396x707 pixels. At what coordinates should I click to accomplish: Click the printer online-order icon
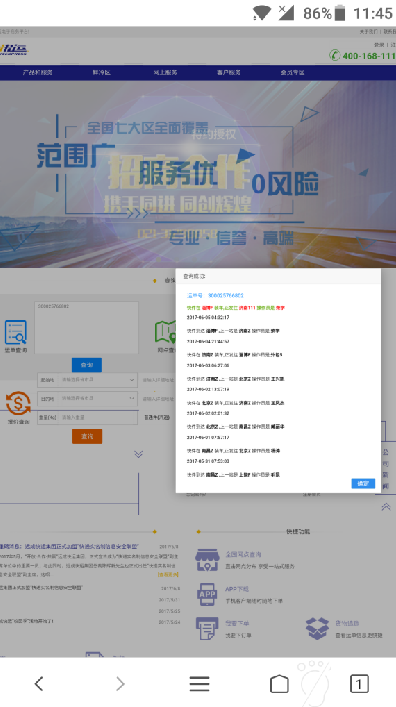pos(207,629)
